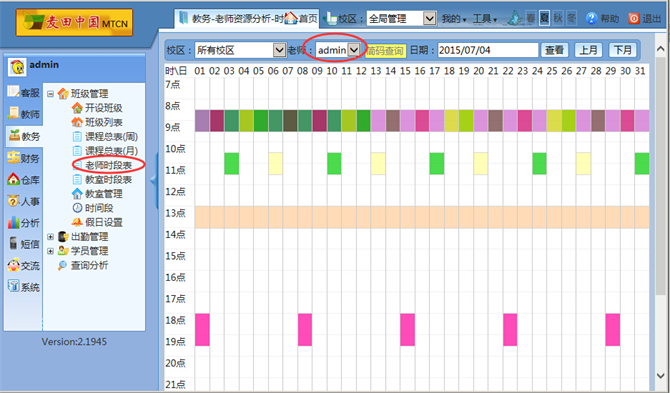Image resolution: width=670 pixels, height=393 pixels.
Task: Open the 短信 SMS sidebar module
Action: click(x=24, y=244)
